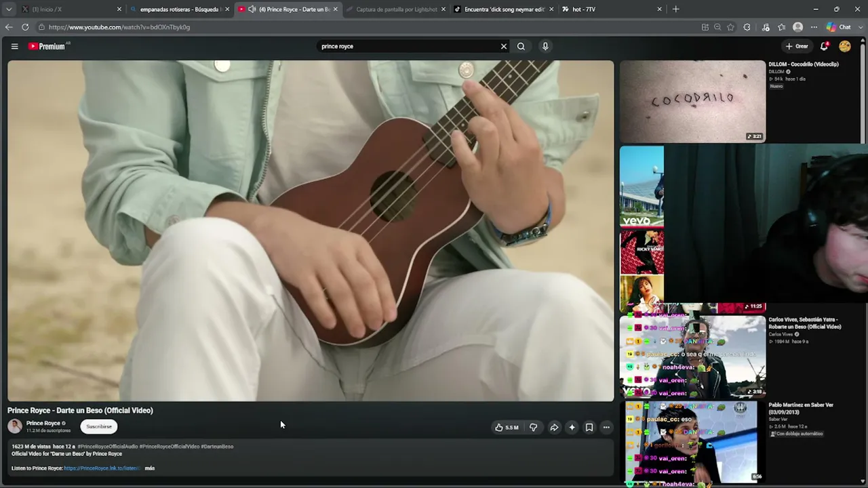
Task: Open the sparkle Ask AI button
Action: pos(572,428)
